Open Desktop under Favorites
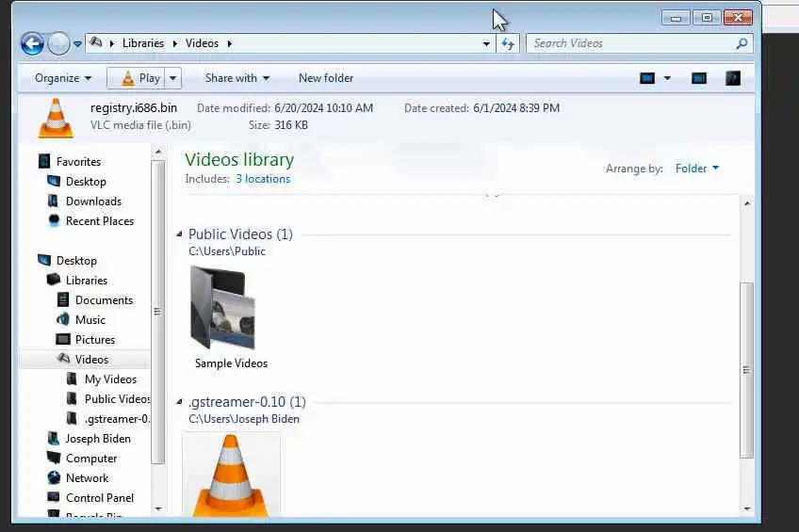 (x=86, y=182)
